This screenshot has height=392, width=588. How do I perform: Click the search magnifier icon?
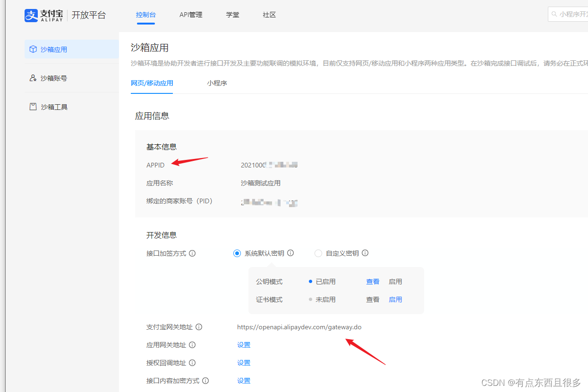(x=554, y=14)
